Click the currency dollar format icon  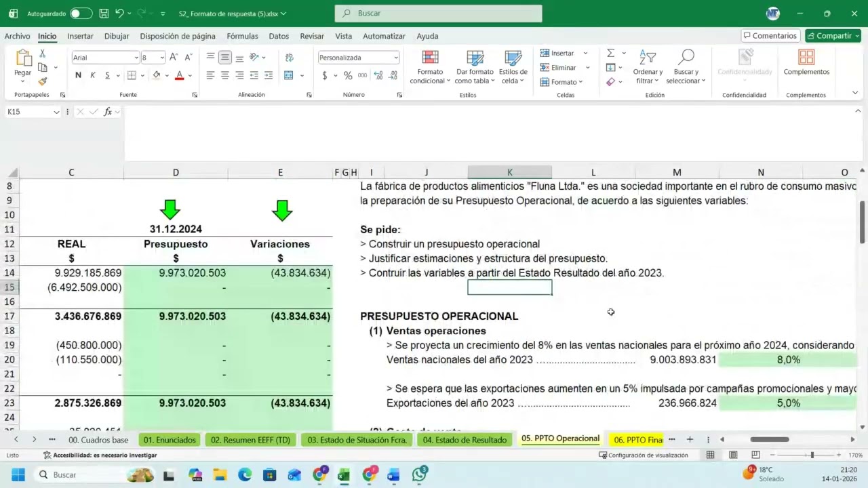tap(325, 75)
